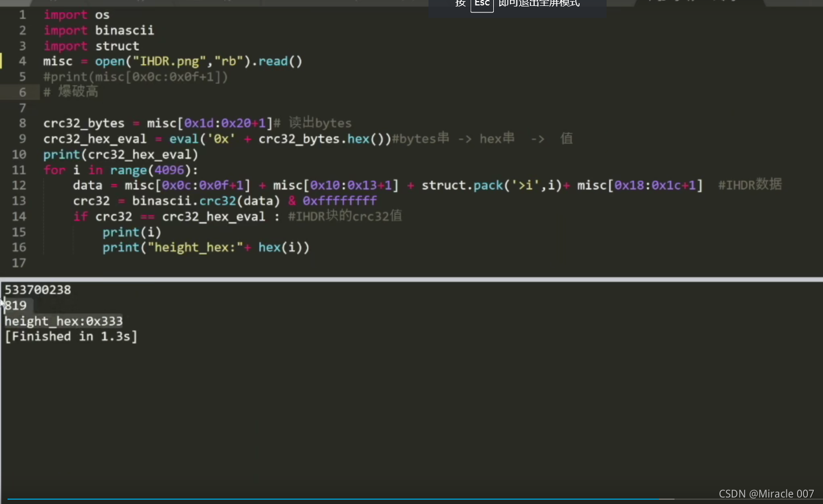The height and width of the screenshot is (504, 823).
Task: Click the eval('0x' call on line 9
Action: point(202,139)
